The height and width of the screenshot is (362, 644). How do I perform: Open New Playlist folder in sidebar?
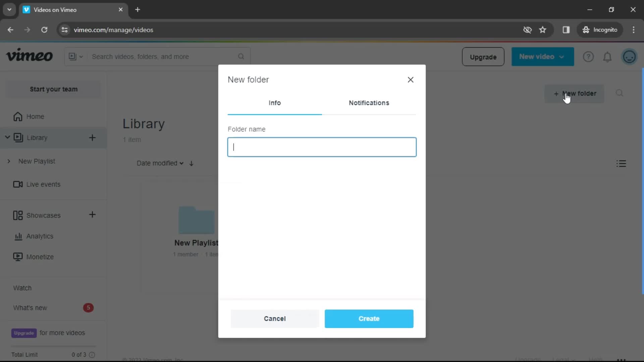point(37,161)
